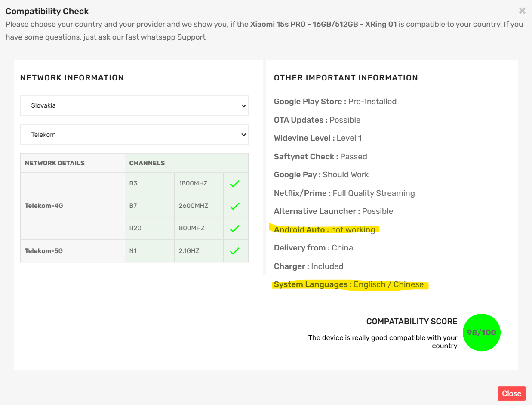
Task: Select the checkmark next to B20 800MHZ
Action: [x=234, y=229]
